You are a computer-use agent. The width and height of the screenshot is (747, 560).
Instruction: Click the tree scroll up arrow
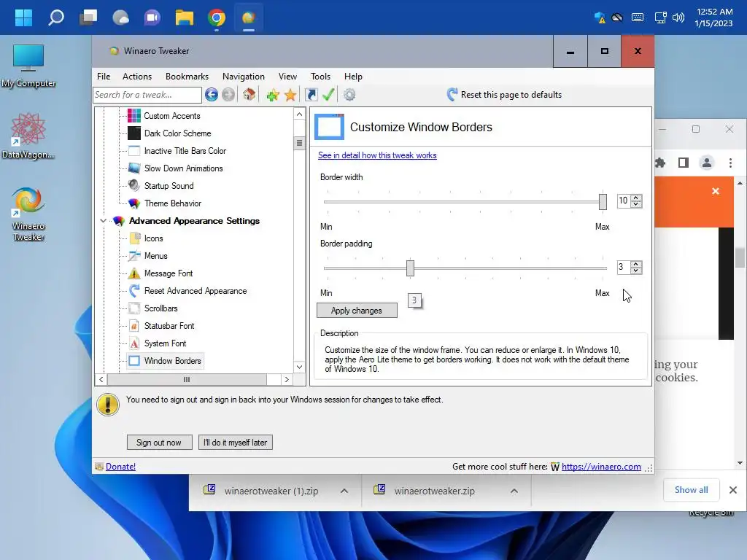(x=299, y=114)
